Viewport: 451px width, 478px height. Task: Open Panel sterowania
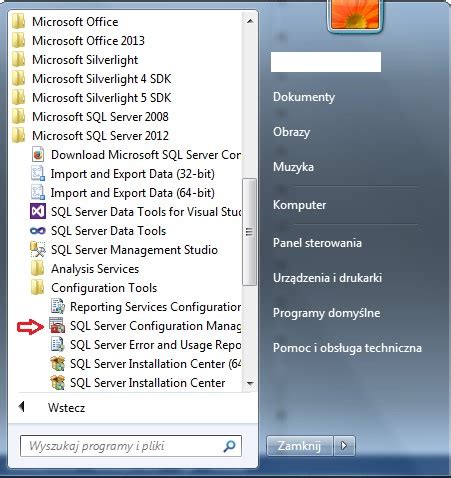317,243
